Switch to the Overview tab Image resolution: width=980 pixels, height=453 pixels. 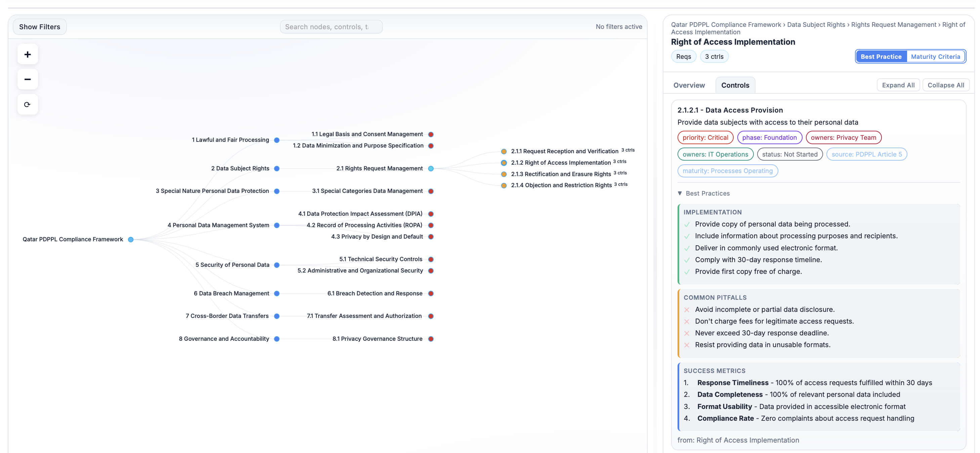pyautogui.click(x=689, y=85)
